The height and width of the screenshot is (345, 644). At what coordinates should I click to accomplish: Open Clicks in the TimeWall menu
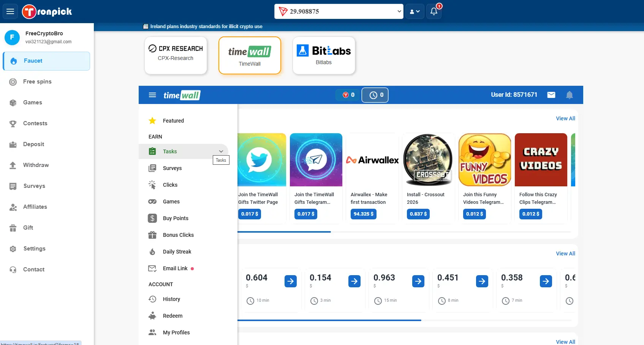[184, 185]
